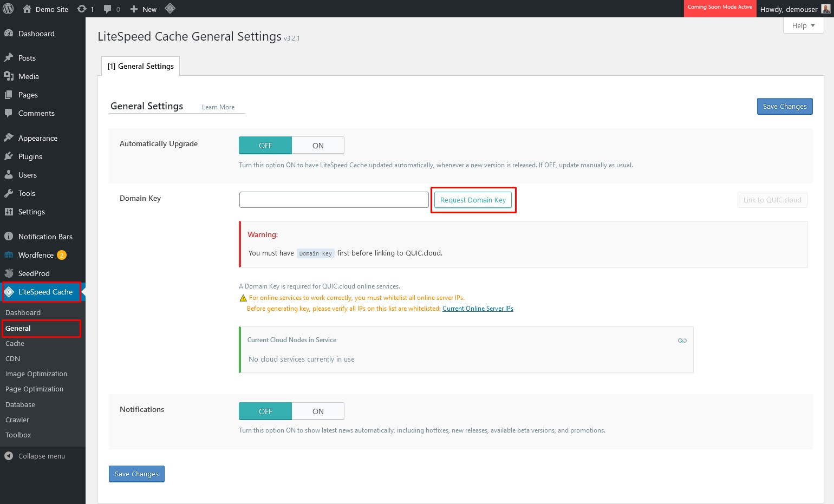The image size is (834, 504).
Task: Open Pages icon in sidebar
Action: point(9,95)
